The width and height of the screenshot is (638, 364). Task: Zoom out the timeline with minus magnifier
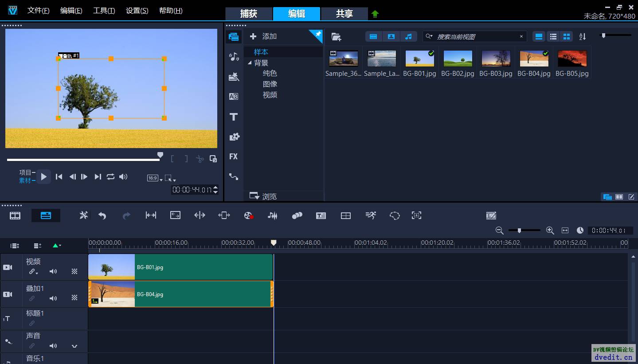tap(499, 231)
